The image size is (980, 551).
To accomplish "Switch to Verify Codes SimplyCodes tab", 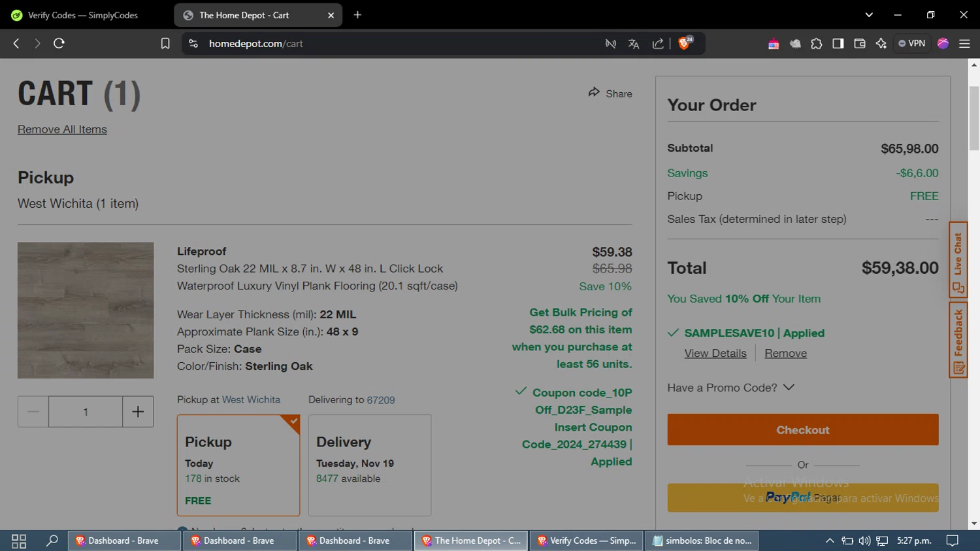I will tap(84, 15).
